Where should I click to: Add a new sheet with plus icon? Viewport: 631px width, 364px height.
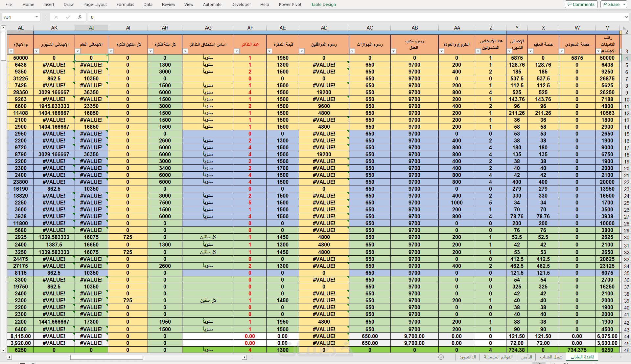pos(441,357)
